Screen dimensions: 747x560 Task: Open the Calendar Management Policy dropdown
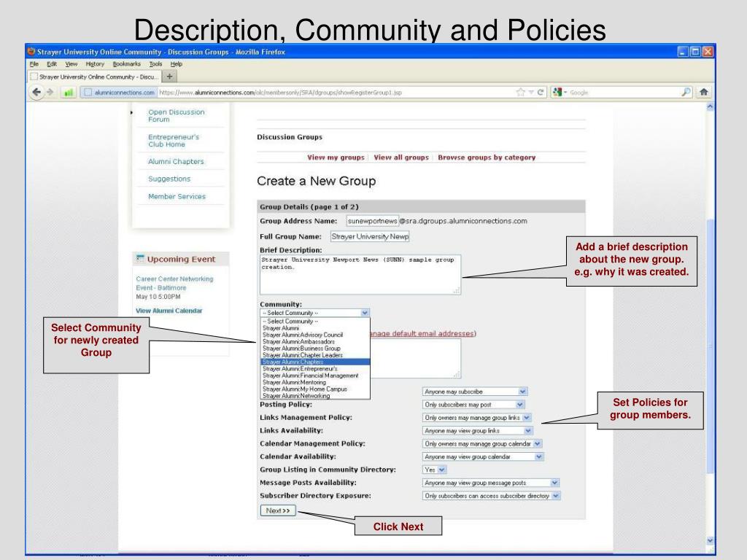click(x=482, y=443)
